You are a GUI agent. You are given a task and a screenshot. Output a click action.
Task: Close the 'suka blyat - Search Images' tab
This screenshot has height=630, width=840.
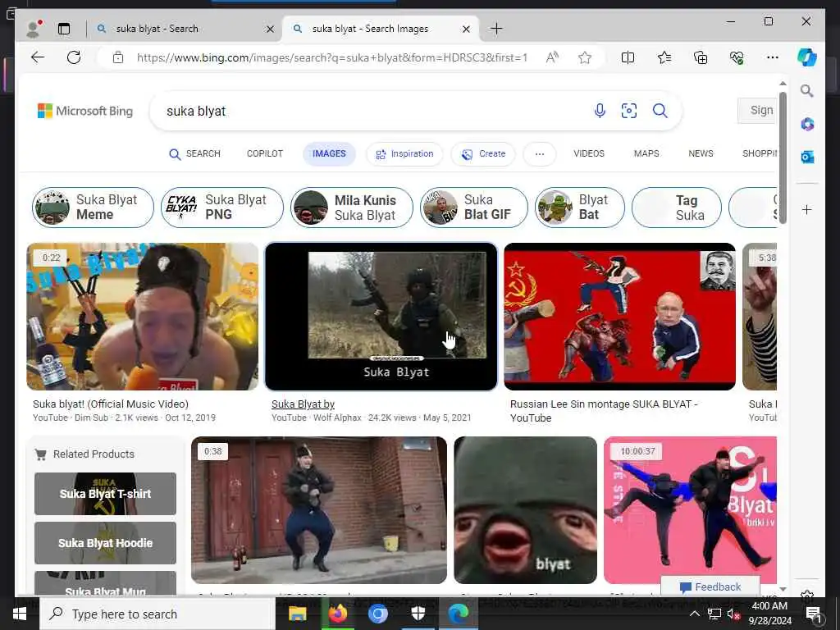click(x=466, y=29)
